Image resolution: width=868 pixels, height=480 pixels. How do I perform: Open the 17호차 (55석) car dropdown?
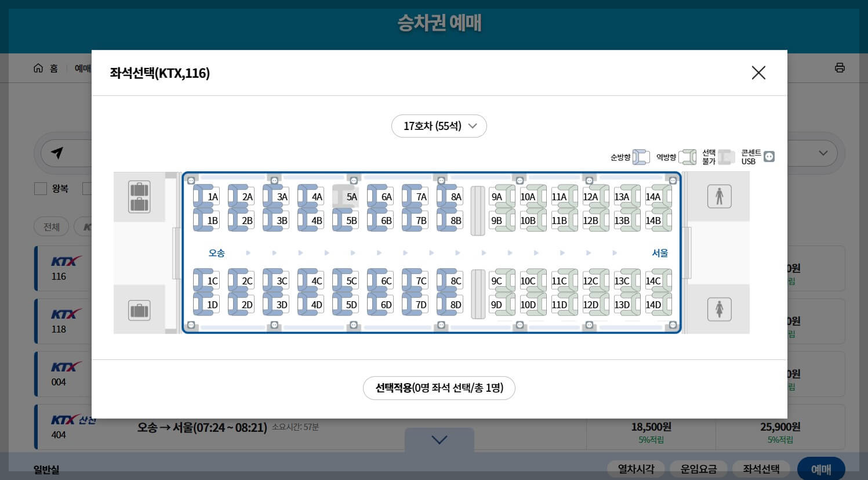(439, 126)
